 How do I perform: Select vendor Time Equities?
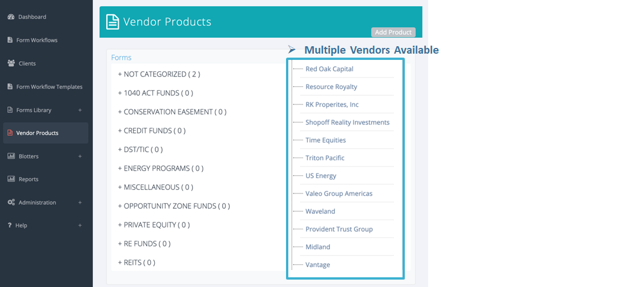click(325, 140)
